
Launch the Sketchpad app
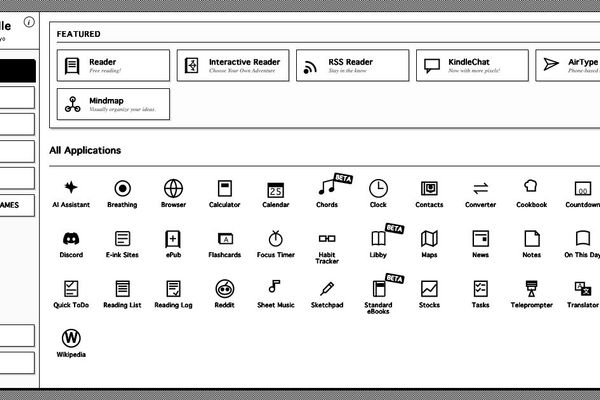[327, 294]
